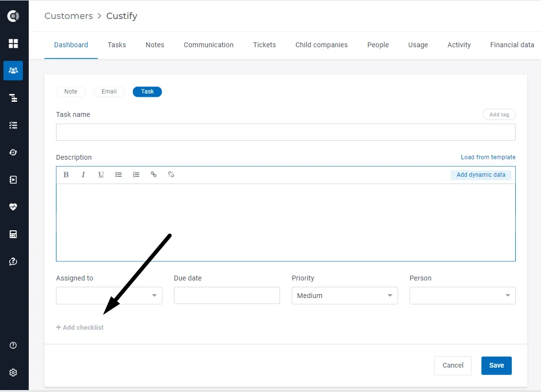Select the Task pill option
Viewport: 541px width, 392px height.
point(148,92)
